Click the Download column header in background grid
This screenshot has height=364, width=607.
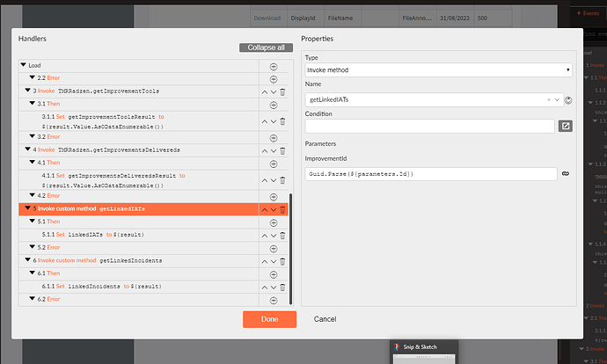pos(267,18)
